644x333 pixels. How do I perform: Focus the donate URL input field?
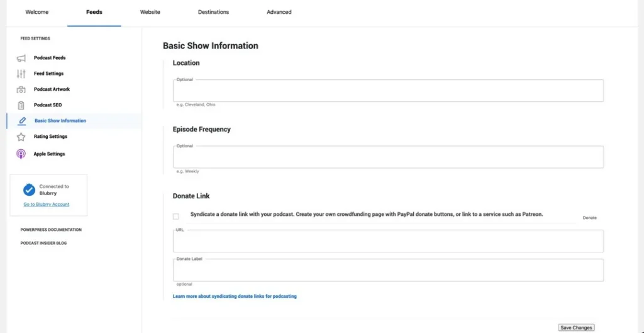pos(388,241)
